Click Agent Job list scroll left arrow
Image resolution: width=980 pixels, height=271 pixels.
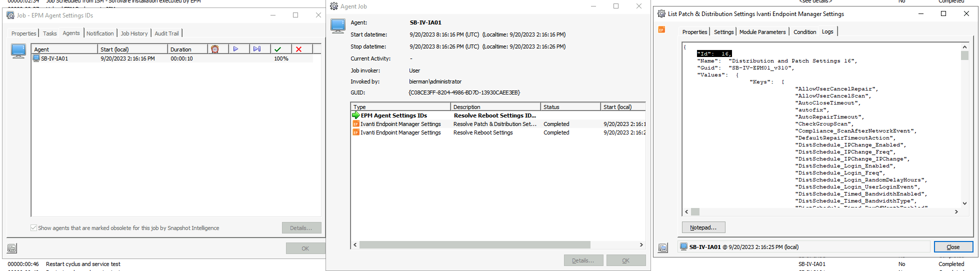pos(355,244)
